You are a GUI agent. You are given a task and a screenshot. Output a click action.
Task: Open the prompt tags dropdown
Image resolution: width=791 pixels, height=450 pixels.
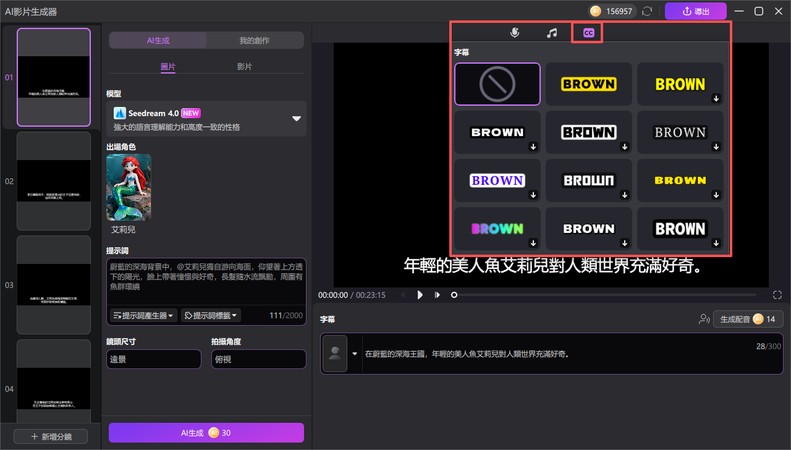point(211,315)
